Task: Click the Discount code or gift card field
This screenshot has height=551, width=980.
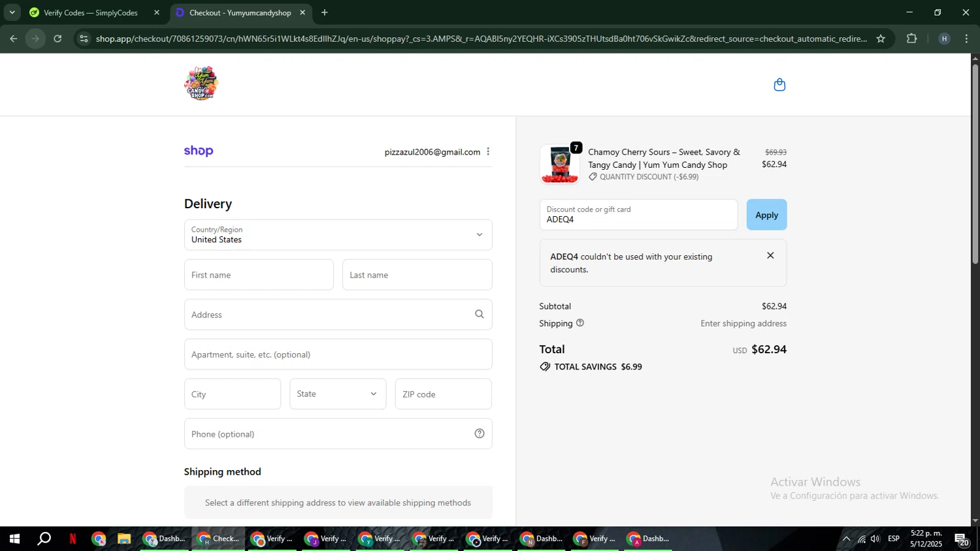Action: point(638,215)
